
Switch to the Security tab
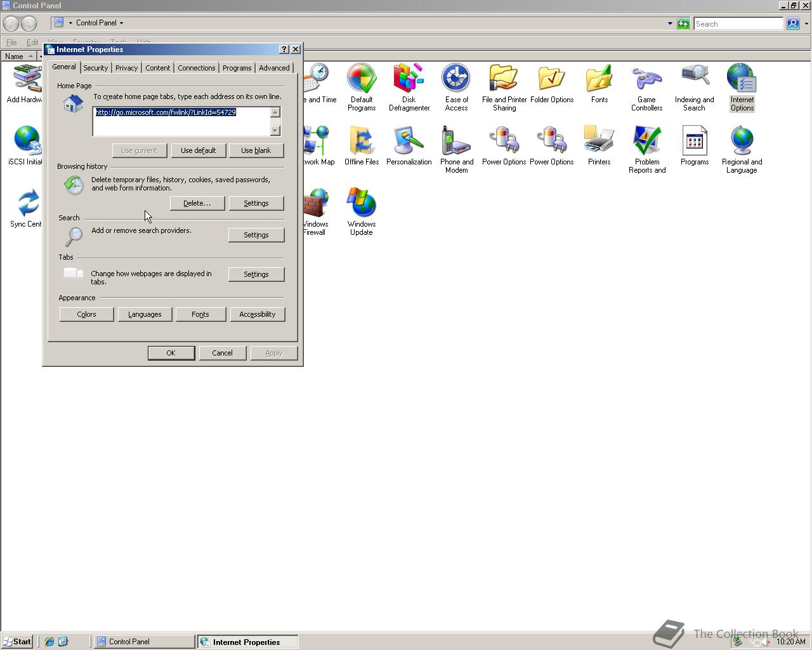point(96,68)
